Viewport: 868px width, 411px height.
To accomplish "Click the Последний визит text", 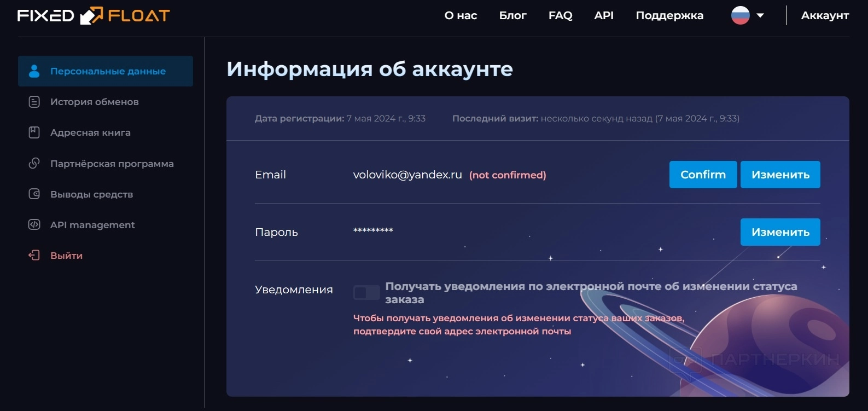I will [x=596, y=118].
